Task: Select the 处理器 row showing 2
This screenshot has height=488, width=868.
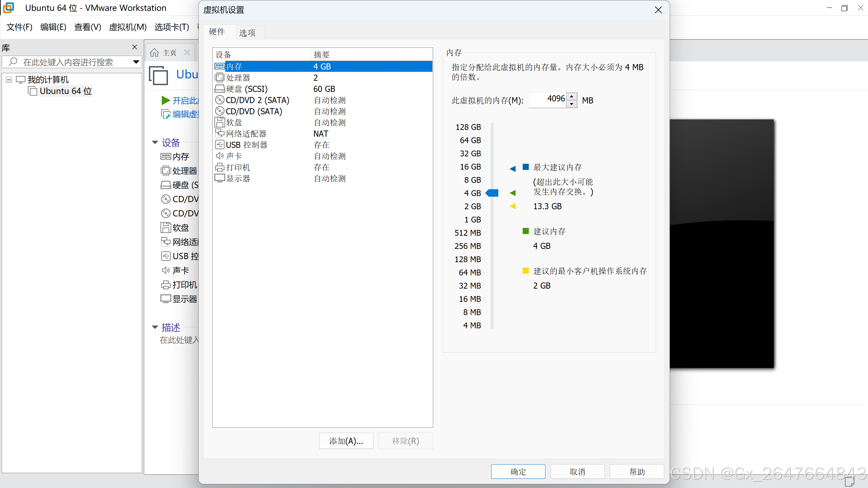Action: point(323,78)
